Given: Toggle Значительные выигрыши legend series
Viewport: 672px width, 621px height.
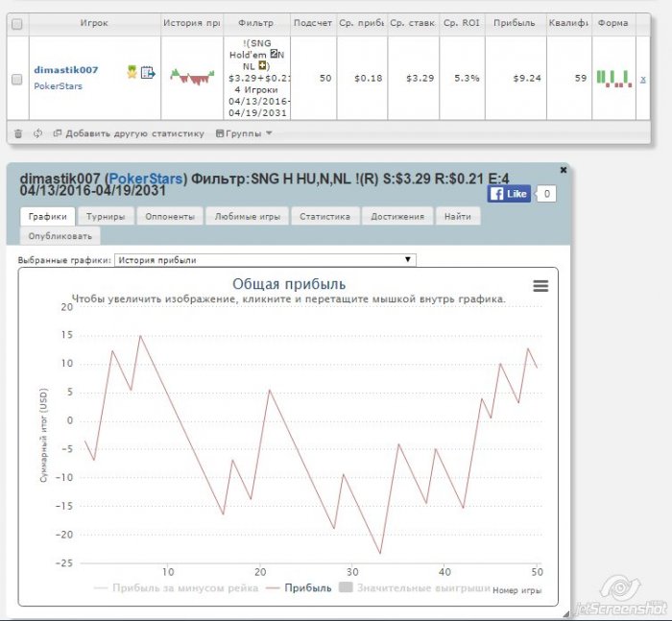Looking at the screenshot, I should click(415, 587).
